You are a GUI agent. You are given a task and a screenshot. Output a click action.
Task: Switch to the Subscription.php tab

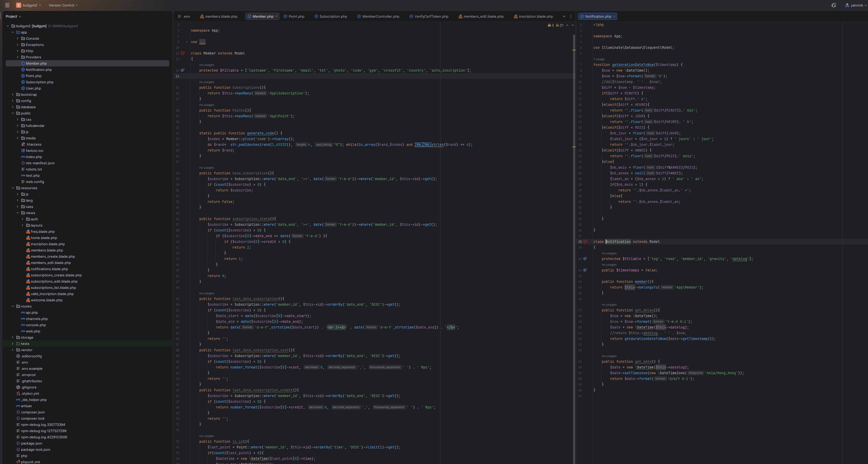(333, 16)
